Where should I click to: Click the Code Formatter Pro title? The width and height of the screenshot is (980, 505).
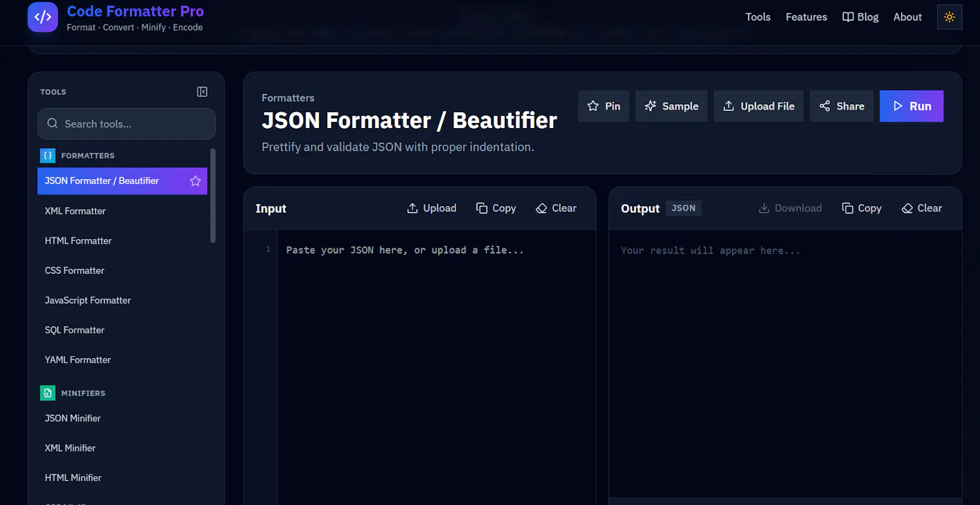point(135,11)
